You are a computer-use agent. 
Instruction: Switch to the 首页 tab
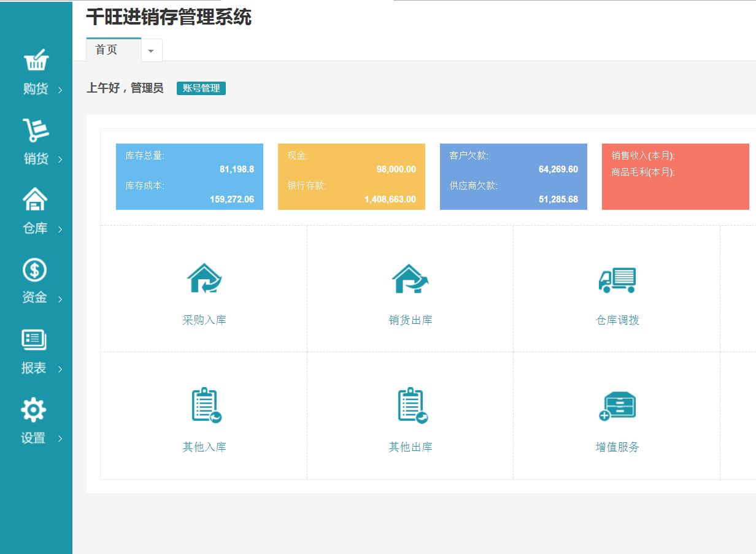(x=107, y=50)
